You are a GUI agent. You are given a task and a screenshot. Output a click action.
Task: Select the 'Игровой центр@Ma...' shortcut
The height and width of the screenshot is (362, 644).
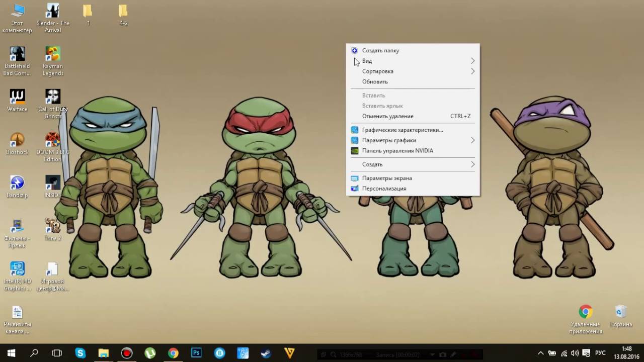pyautogui.click(x=53, y=277)
